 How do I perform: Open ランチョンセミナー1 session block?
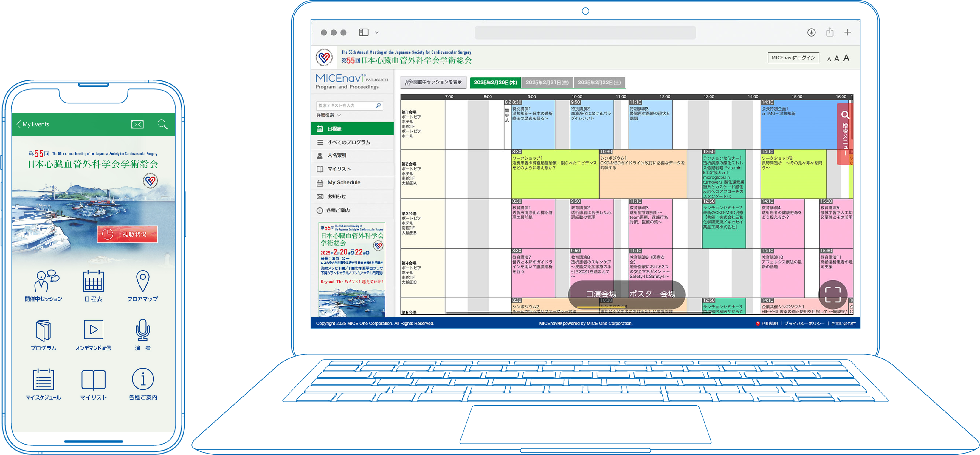tap(724, 174)
